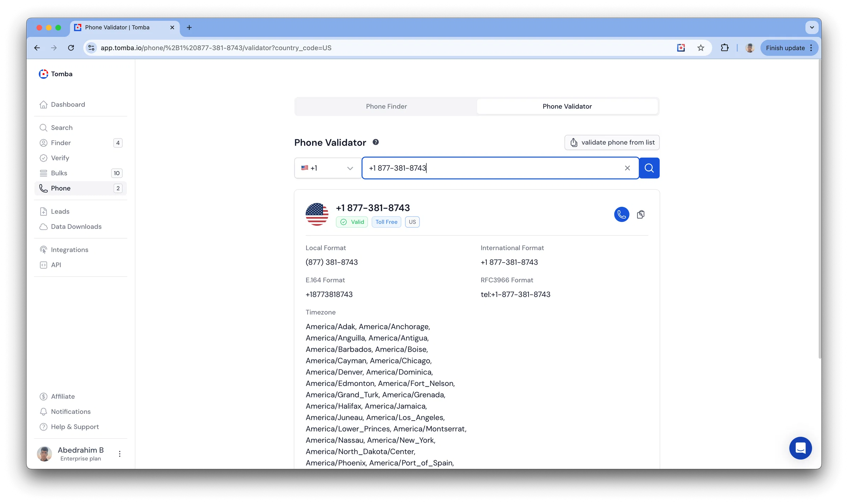This screenshot has height=504, width=848.
Task: Click the US country badge
Action: (412, 222)
